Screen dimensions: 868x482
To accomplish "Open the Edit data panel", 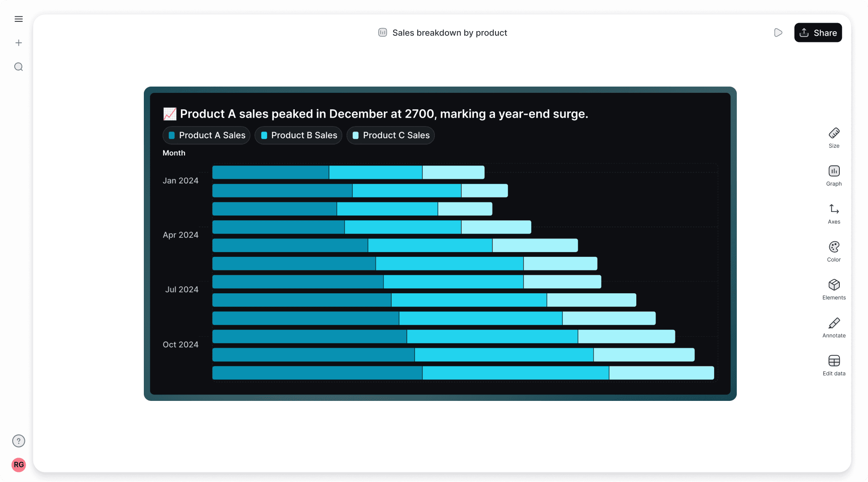I will point(834,365).
